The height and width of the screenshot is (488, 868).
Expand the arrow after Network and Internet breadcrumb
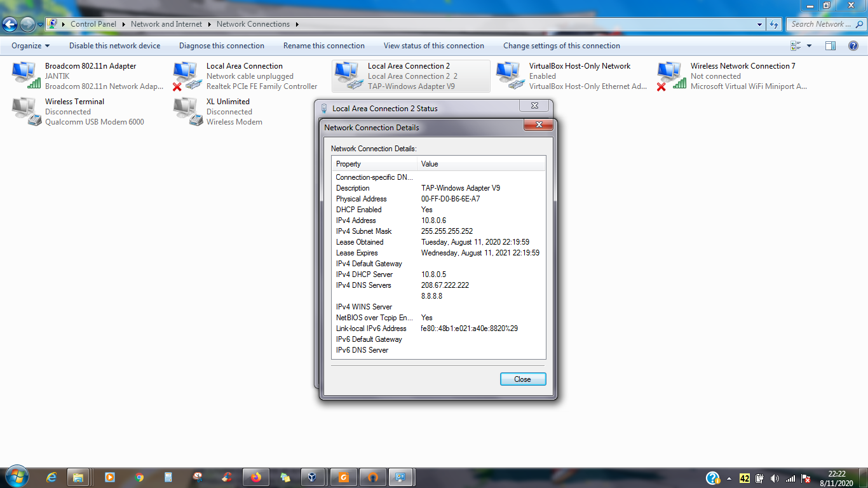[209, 24]
